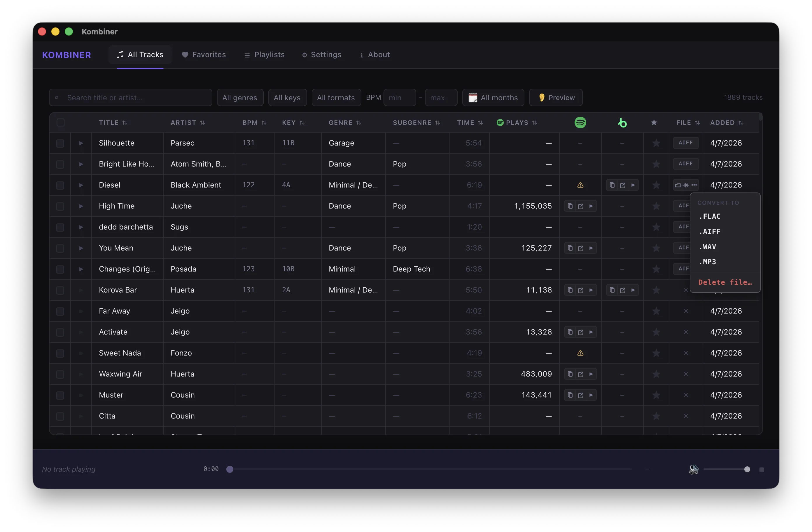This screenshot has width=812, height=532.
Task: Check the Silhouette row checkbox
Action: [60, 143]
